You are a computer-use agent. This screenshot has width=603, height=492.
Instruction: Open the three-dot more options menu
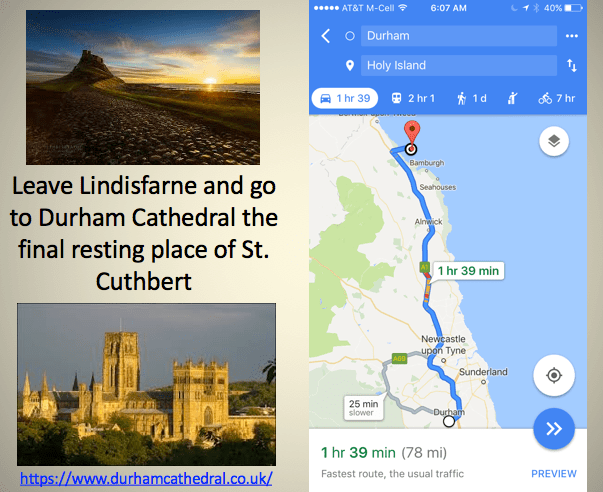coord(572,37)
